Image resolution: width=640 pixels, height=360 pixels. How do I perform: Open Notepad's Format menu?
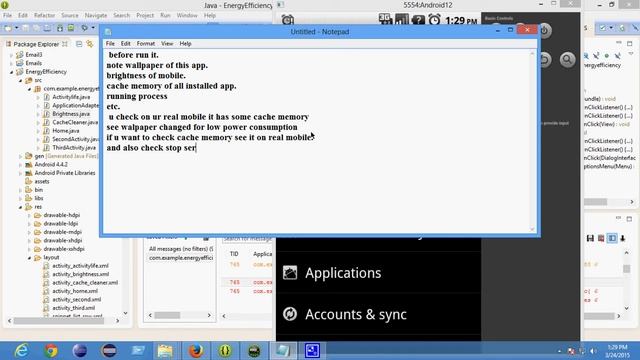click(146, 44)
